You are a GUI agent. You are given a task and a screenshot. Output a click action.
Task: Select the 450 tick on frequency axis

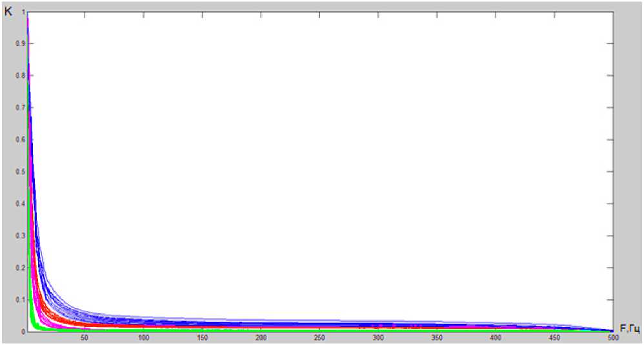[x=554, y=338]
